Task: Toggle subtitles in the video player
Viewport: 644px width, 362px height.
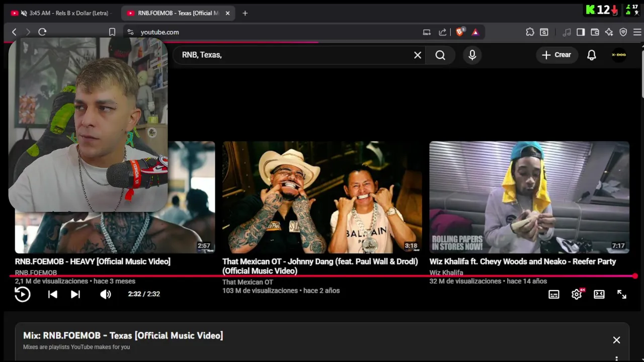Action: pyautogui.click(x=554, y=295)
